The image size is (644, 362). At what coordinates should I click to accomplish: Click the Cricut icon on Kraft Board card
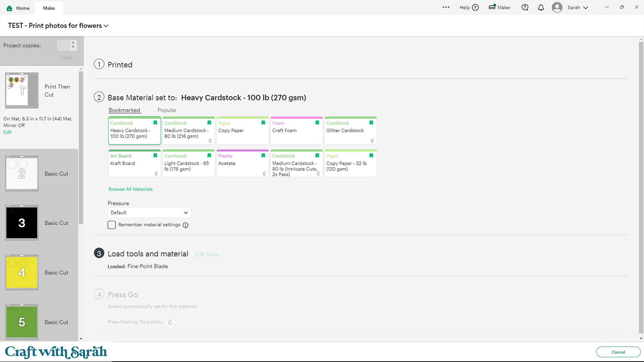[x=156, y=174]
